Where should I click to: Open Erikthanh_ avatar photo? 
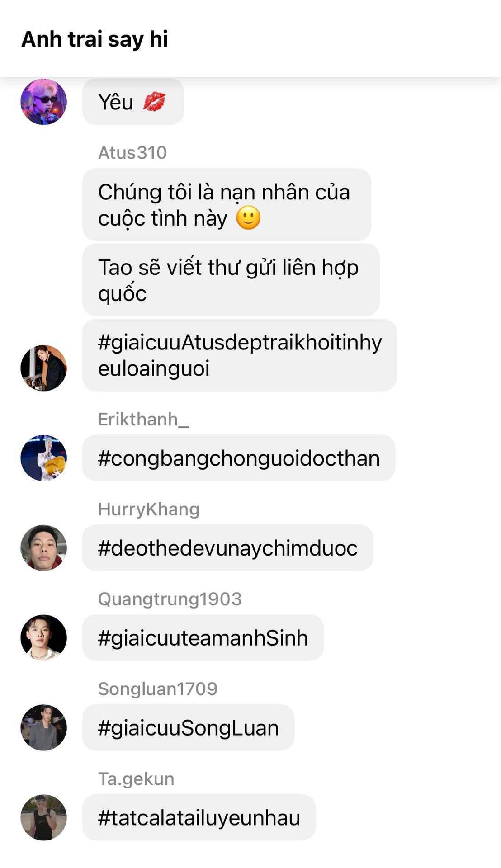click(43, 458)
